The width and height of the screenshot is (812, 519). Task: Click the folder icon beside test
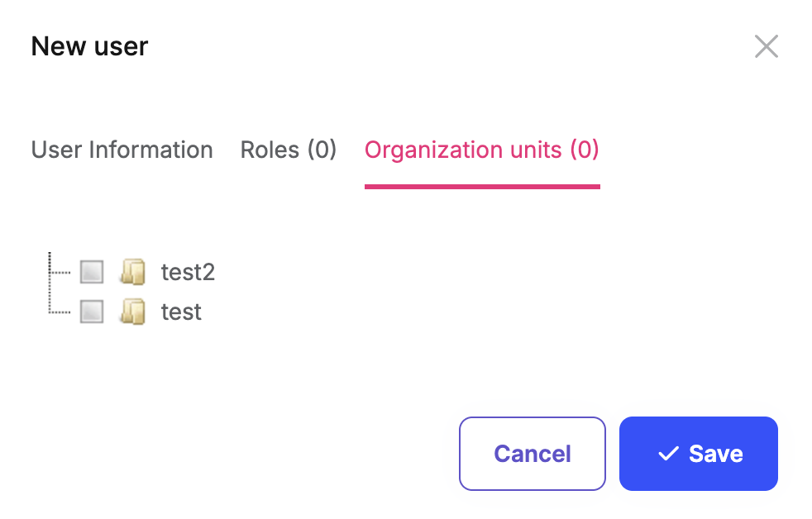click(x=132, y=312)
